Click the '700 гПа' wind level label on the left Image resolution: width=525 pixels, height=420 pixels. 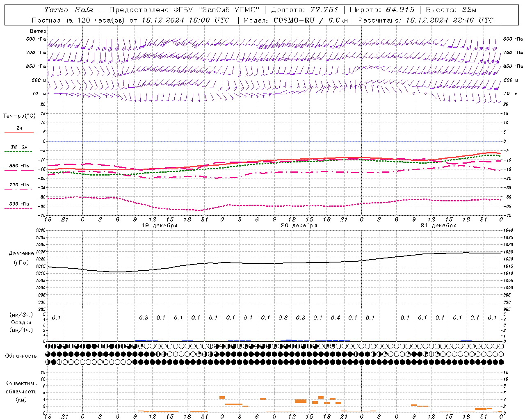(36, 52)
